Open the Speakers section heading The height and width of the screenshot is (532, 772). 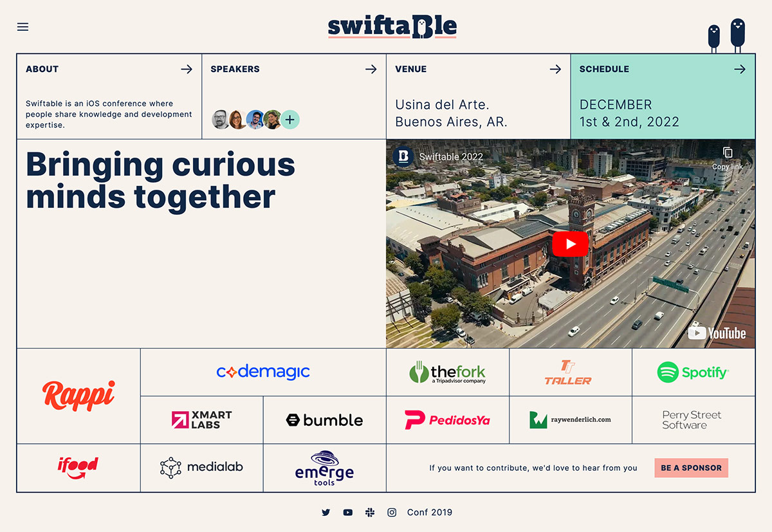[x=235, y=69]
